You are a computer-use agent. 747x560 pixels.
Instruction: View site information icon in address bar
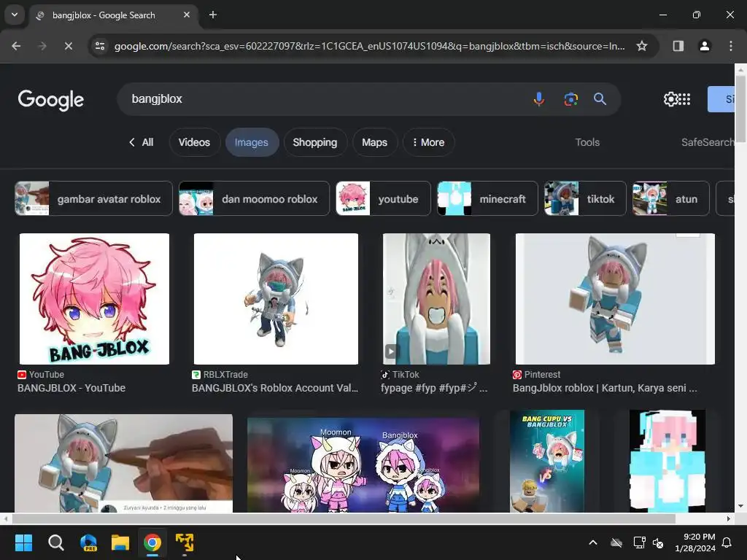(x=100, y=46)
